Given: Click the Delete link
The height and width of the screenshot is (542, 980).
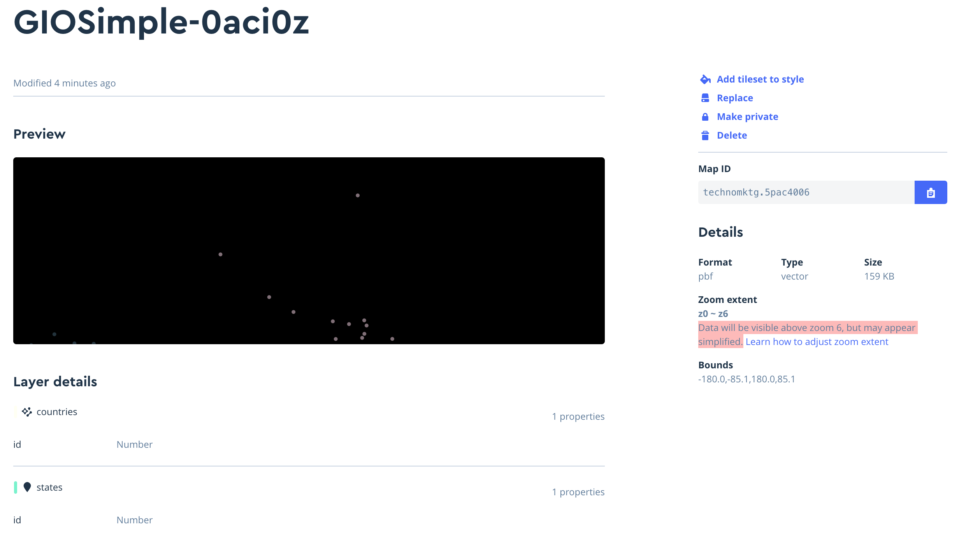Looking at the screenshot, I should [732, 135].
